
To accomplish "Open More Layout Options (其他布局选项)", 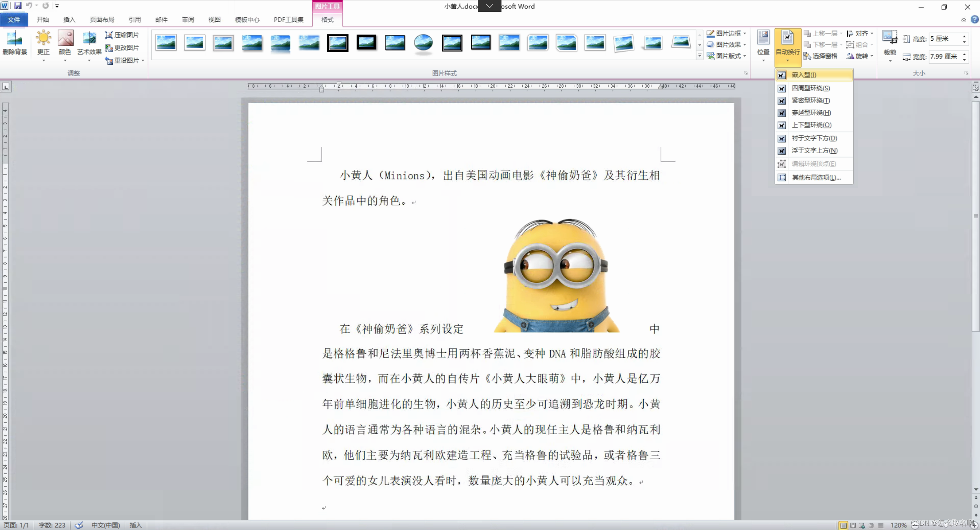I will click(x=816, y=178).
